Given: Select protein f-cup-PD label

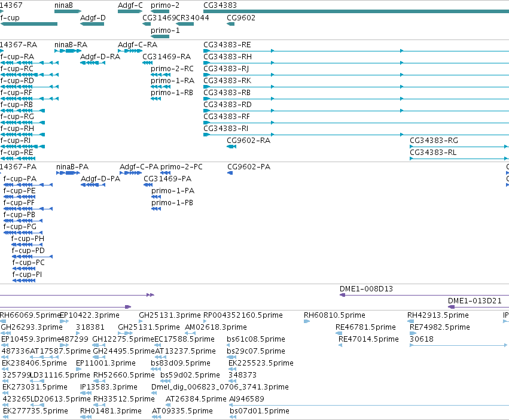Looking at the screenshot, I should tap(28, 251).
